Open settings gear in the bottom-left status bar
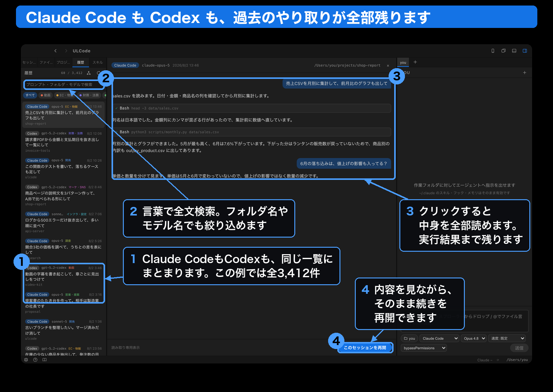 coord(26,360)
